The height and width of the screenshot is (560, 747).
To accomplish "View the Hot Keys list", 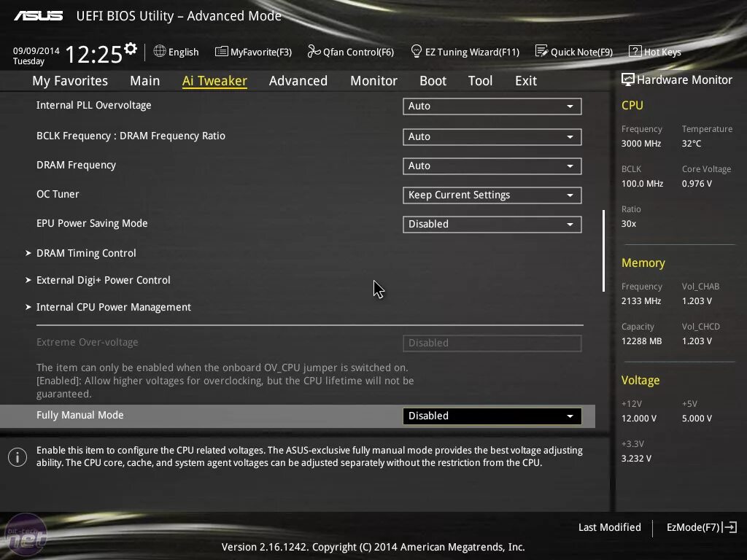I will click(655, 51).
